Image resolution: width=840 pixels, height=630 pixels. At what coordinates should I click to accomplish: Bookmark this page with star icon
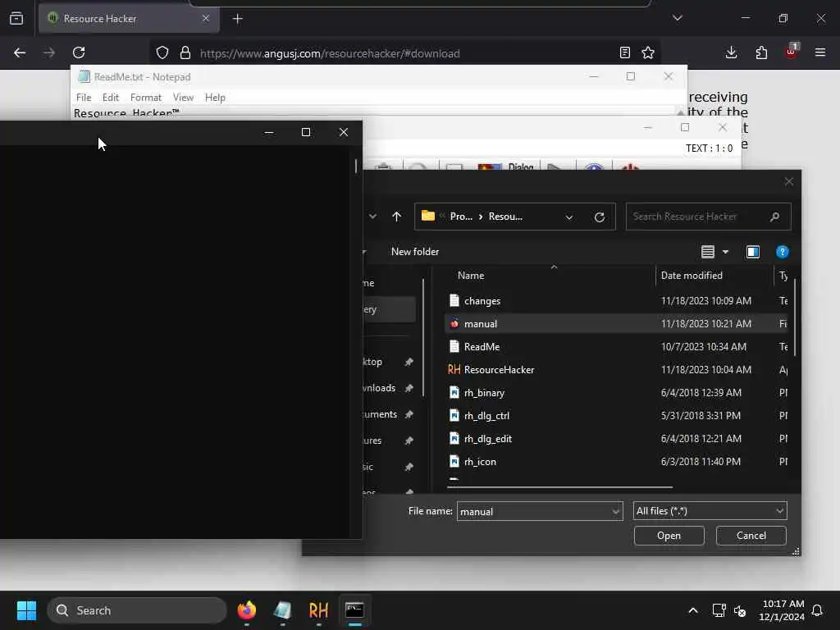tap(648, 52)
